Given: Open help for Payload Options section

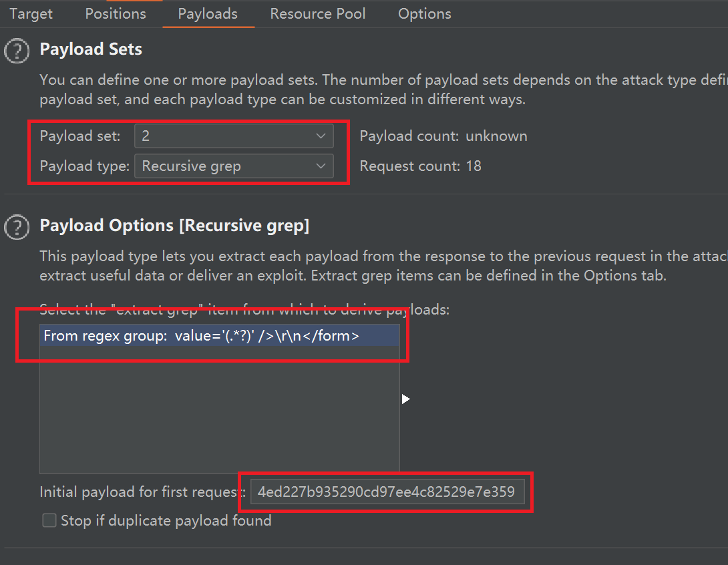Looking at the screenshot, I should [x=17, y=227].
